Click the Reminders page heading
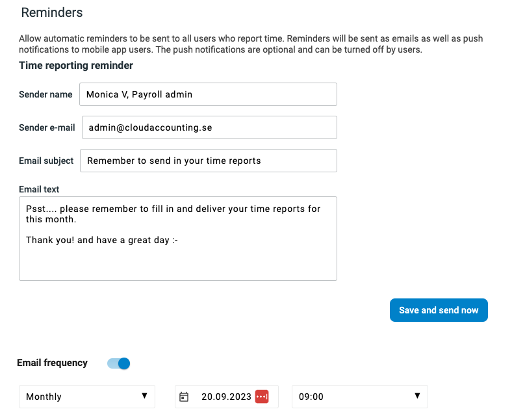Image resolution: width=512 pixels, height=420 pixels. (x=52, y=12)
